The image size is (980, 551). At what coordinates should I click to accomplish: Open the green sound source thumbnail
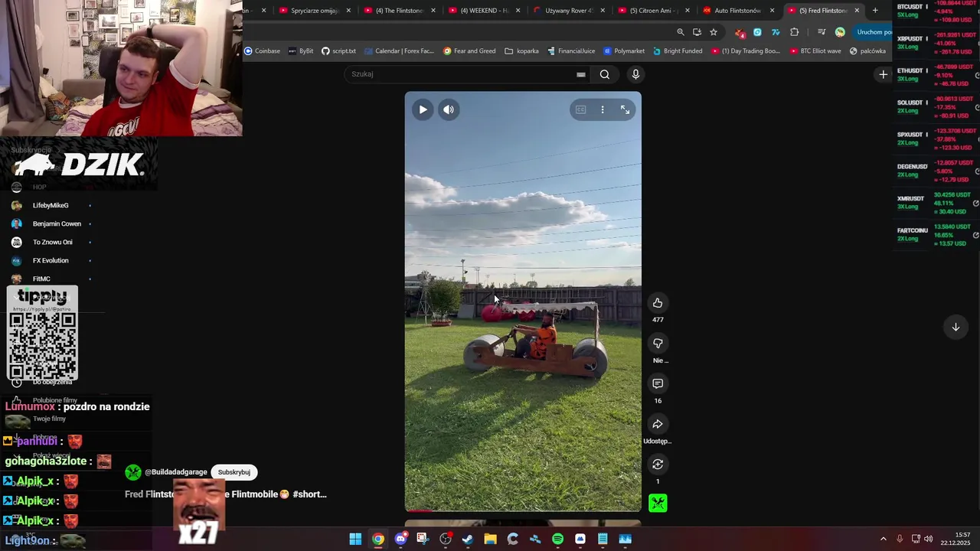coord(658,503)
